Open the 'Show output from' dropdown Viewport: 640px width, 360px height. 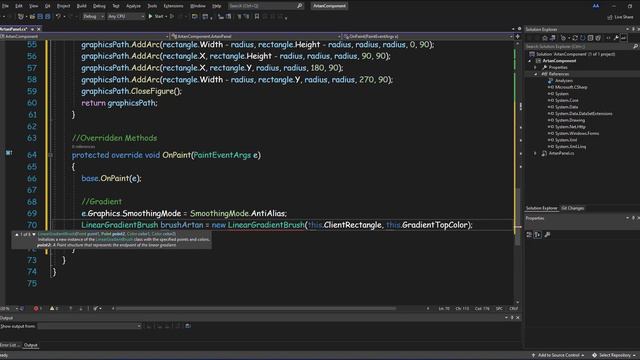89,326
